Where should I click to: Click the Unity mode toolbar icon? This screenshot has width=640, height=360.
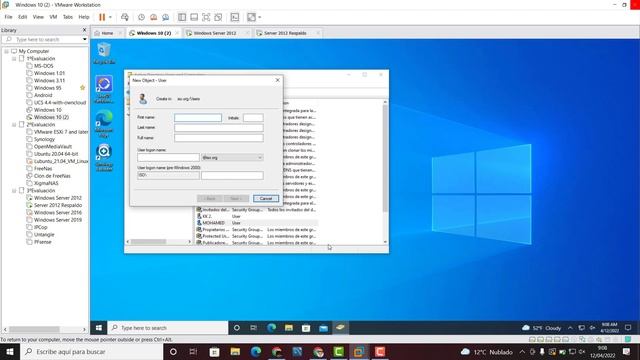tap(218, 17)
